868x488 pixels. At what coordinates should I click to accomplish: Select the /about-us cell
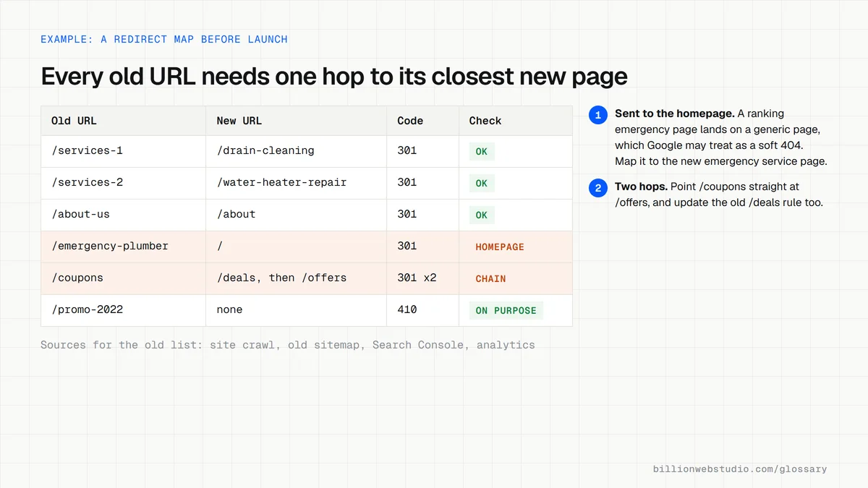(x=123, y=215)
